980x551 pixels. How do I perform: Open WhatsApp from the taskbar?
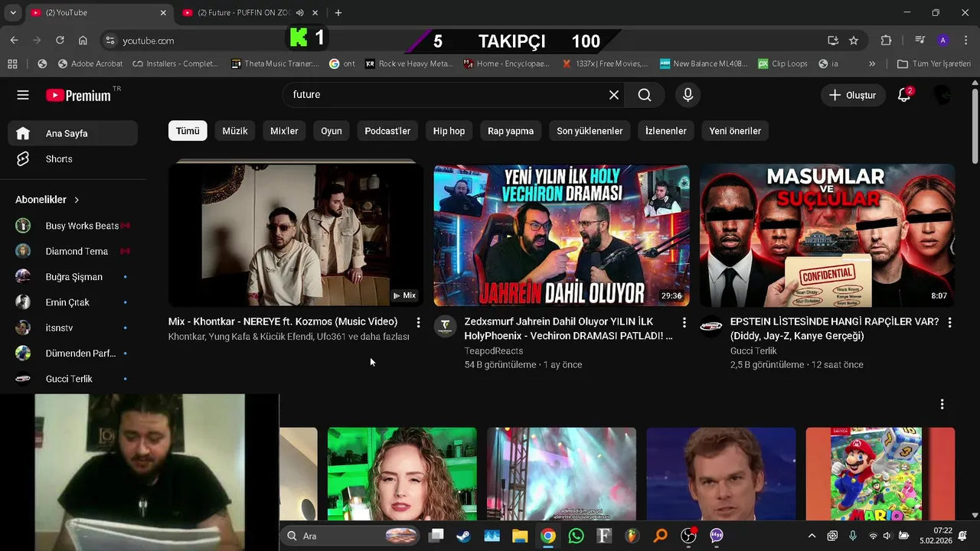pos(577,536)
